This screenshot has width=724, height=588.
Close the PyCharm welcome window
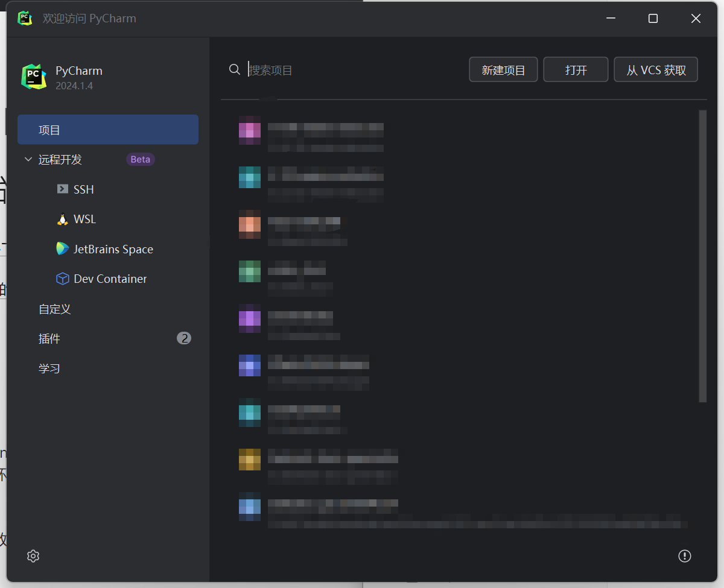696,19
